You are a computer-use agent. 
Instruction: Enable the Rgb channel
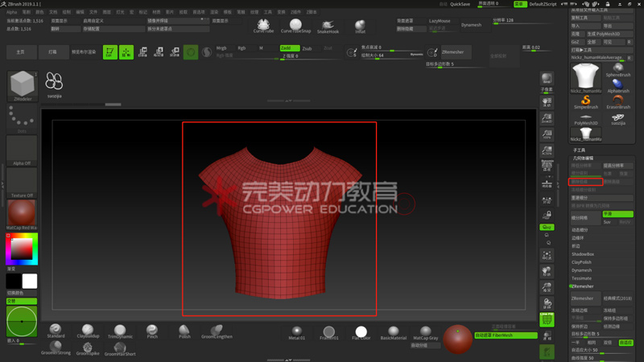(242, 48)
